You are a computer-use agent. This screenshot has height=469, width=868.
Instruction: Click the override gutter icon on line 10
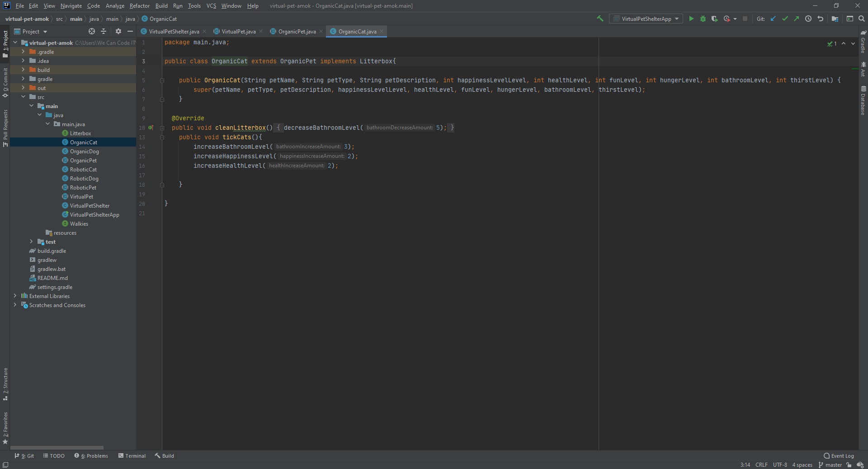pos(151,128)
